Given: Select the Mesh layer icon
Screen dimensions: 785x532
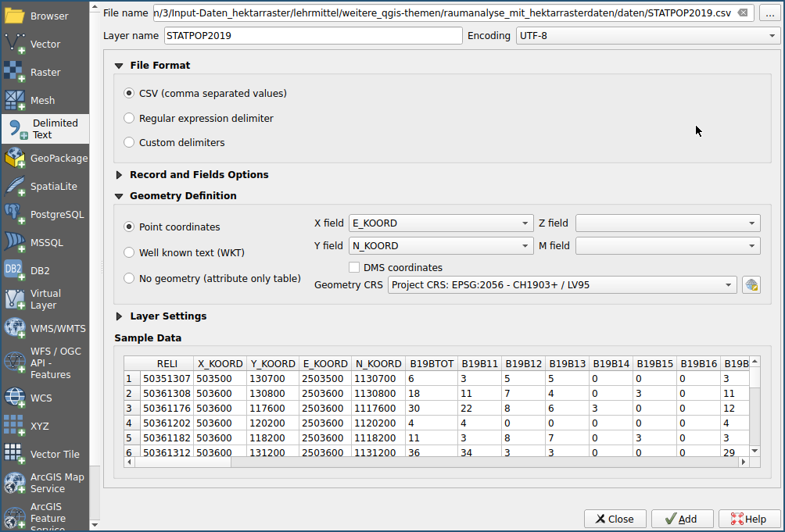Looking at the screenshot, I should point(16,101).
